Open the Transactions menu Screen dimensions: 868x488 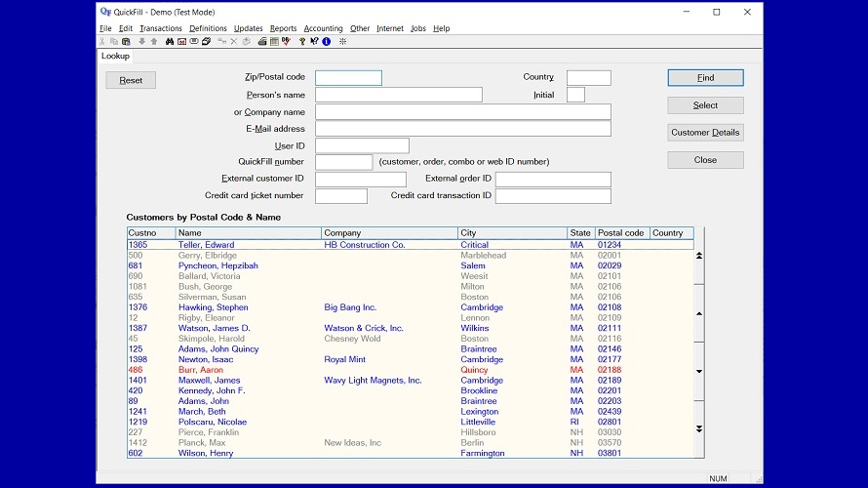tap(161, 28)
